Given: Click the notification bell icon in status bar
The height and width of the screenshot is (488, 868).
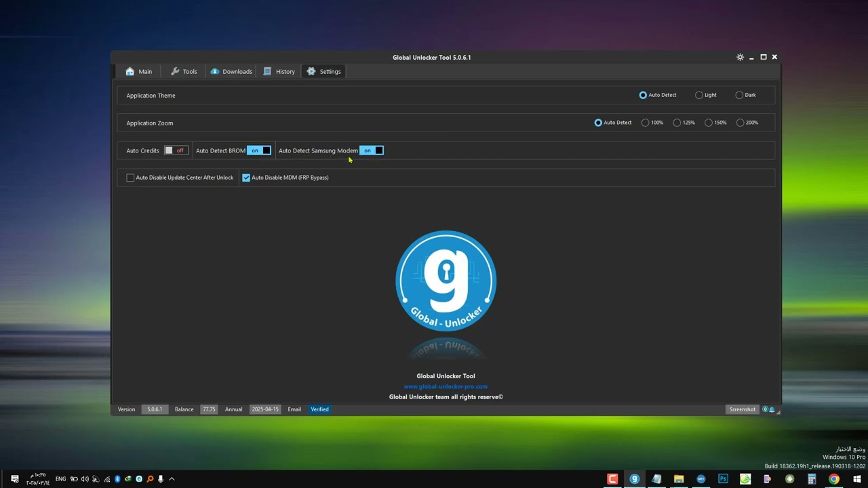Looking at the screenshot, I should pos(772,409).
